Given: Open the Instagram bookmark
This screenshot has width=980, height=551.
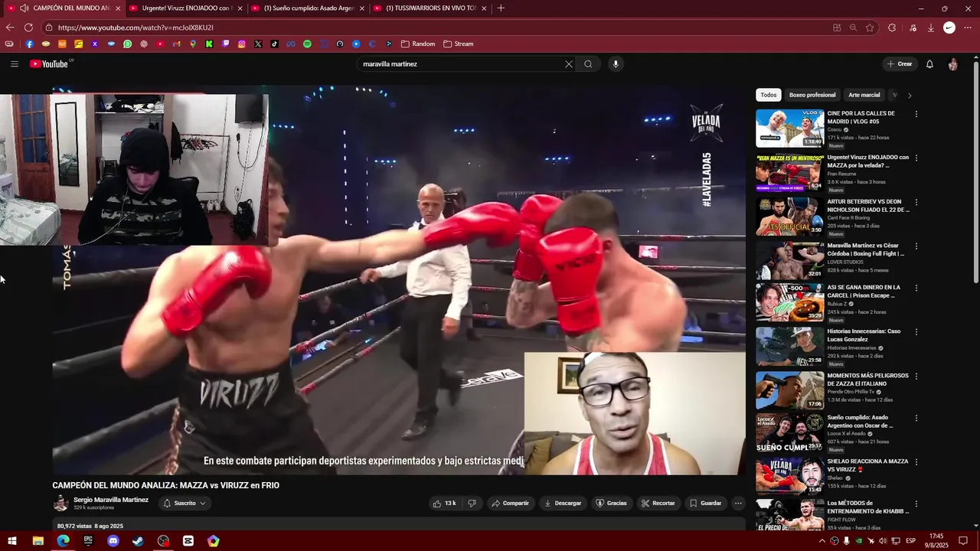Looking at the screenshot, I should [x=241, y=44].
